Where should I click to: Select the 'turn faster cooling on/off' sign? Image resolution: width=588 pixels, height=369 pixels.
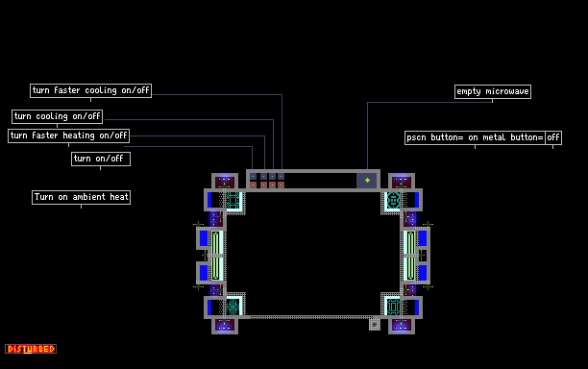click(90, 90)
